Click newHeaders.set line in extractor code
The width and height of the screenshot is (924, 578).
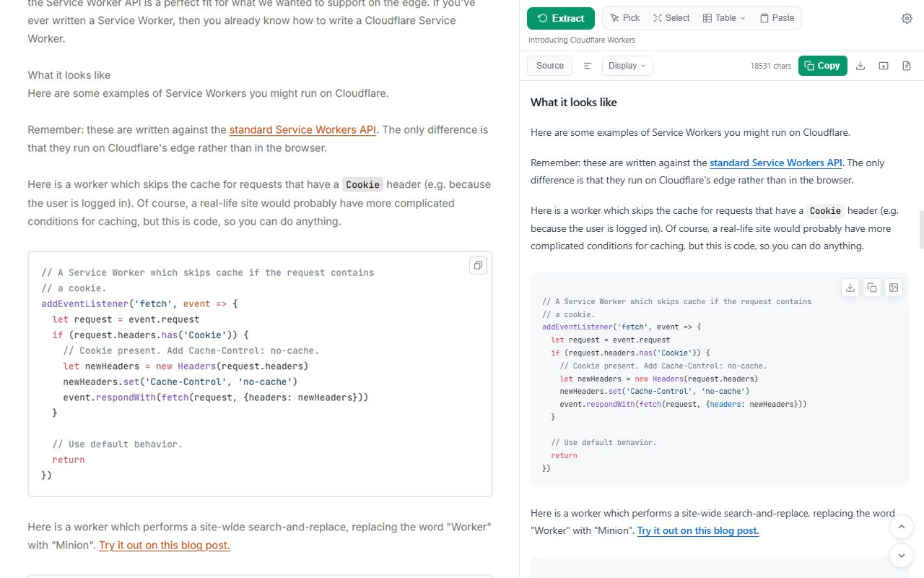click(655, 392)
